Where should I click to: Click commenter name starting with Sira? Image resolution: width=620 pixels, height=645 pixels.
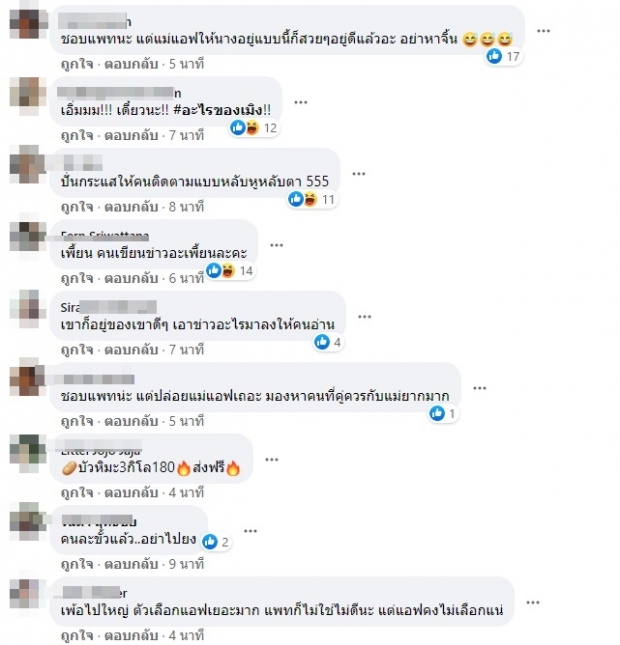109,307
